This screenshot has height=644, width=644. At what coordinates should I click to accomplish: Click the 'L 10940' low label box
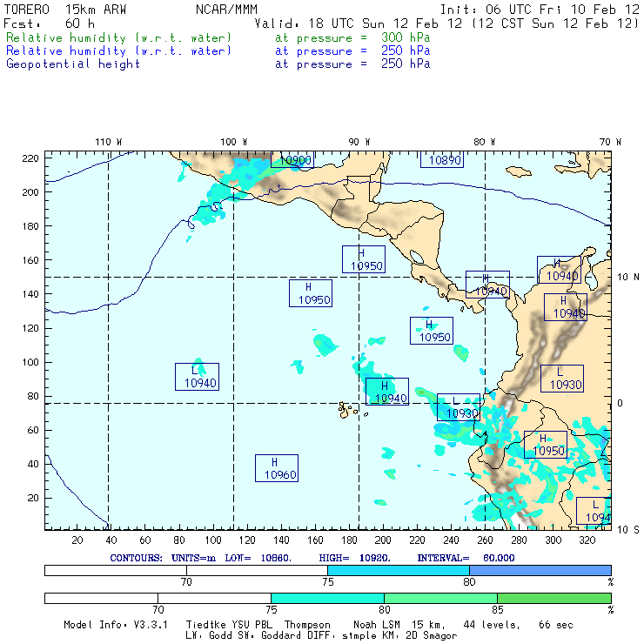pos(198,377)
